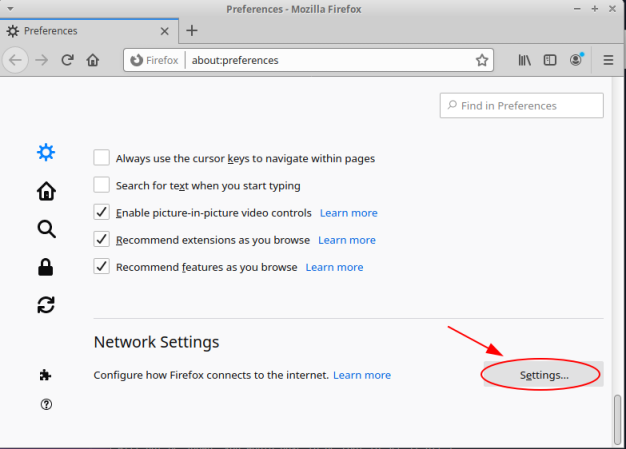Screen dimensions: 626x449
Task: Uncheck recommend features as you browse
Action: pyautogui.click(x=101, y=266)
